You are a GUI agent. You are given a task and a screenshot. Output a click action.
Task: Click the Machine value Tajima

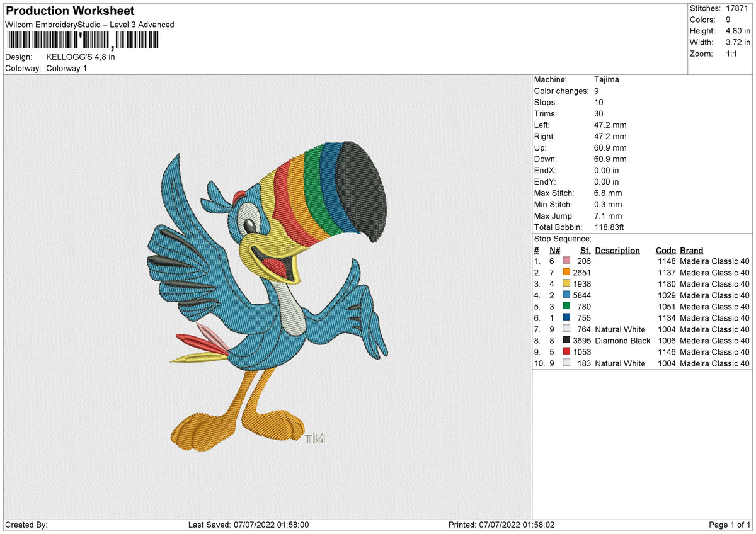tap(607, 80)
